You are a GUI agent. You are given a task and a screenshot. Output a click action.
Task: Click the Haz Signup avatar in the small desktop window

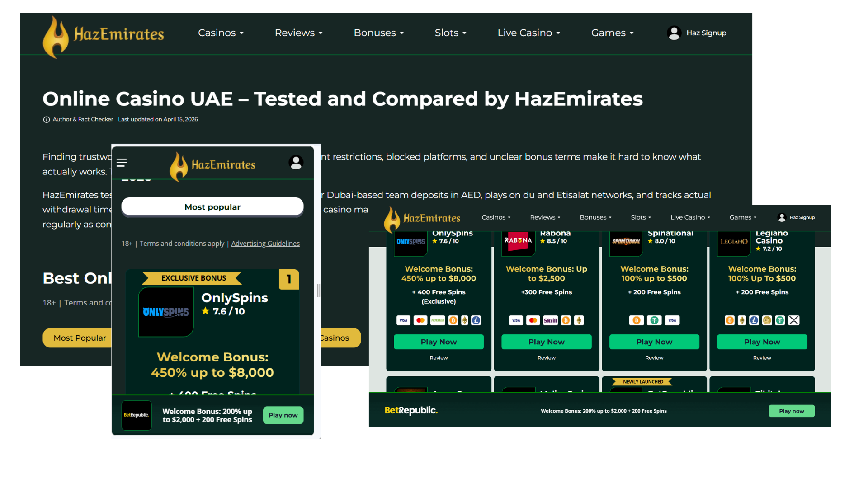pos(782,217)
